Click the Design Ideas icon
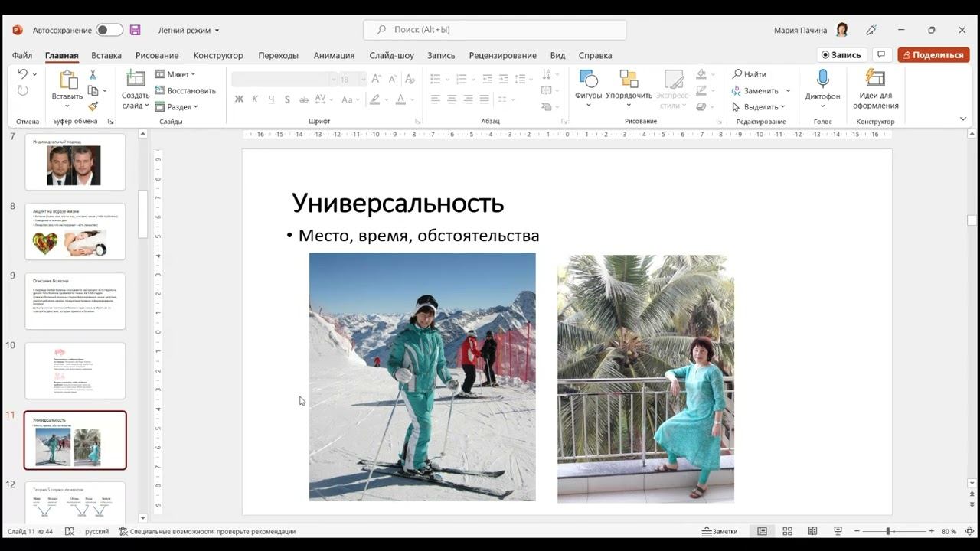 coord(875,80)
